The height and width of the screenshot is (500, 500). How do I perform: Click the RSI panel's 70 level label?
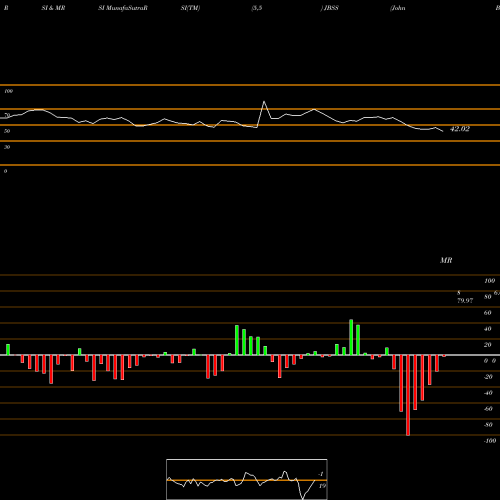coord(7,115)
